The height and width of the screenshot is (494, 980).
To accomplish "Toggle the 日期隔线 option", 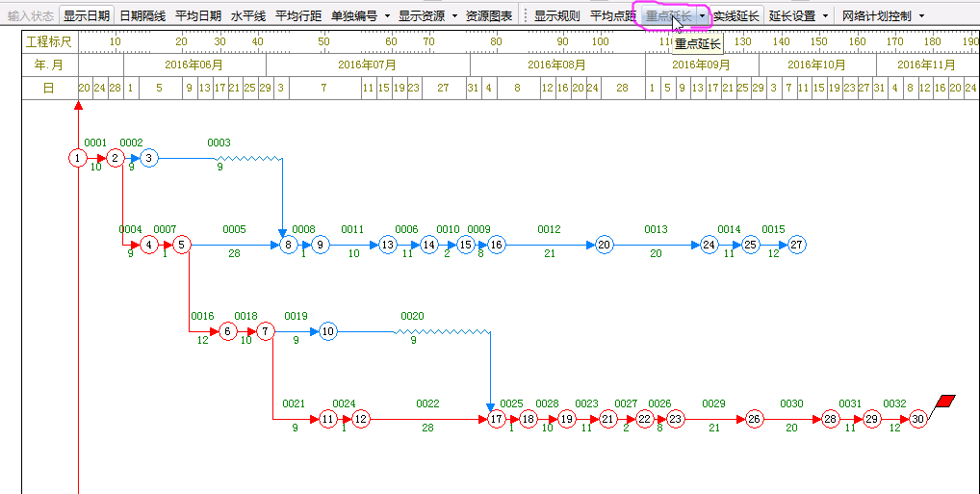I will [x=142, y=15].
